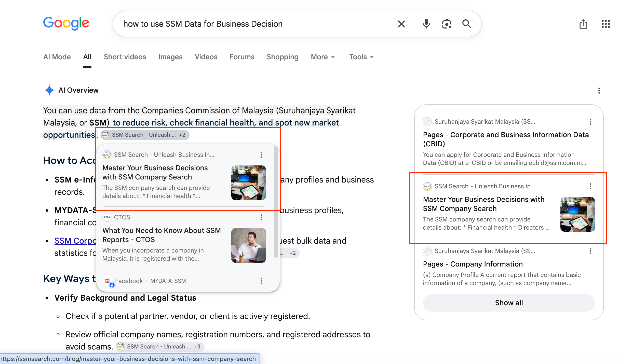
Task: Submit search with magnifier icon
Action: [467, 24]
